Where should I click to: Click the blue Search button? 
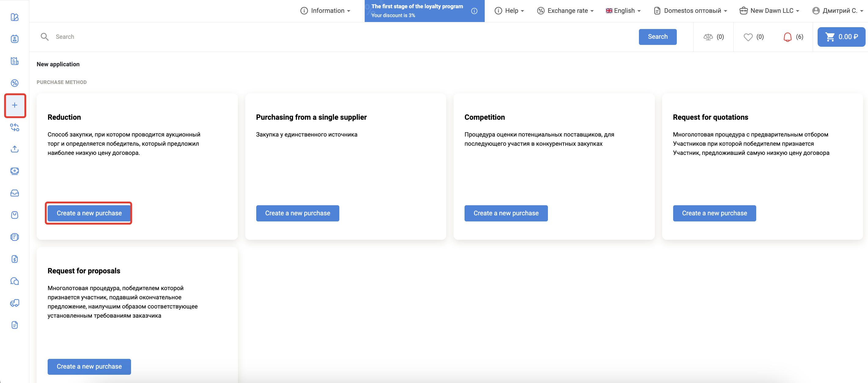click(x=657, y=37)
